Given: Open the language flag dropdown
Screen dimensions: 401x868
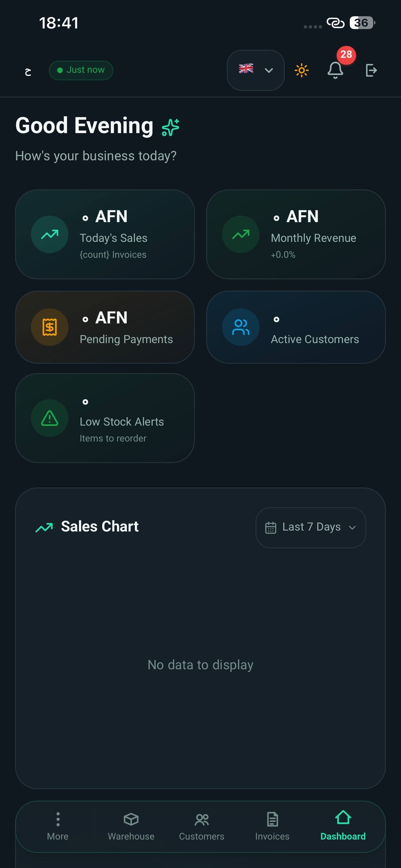Looking at the screenshot, I should [256, 70].
